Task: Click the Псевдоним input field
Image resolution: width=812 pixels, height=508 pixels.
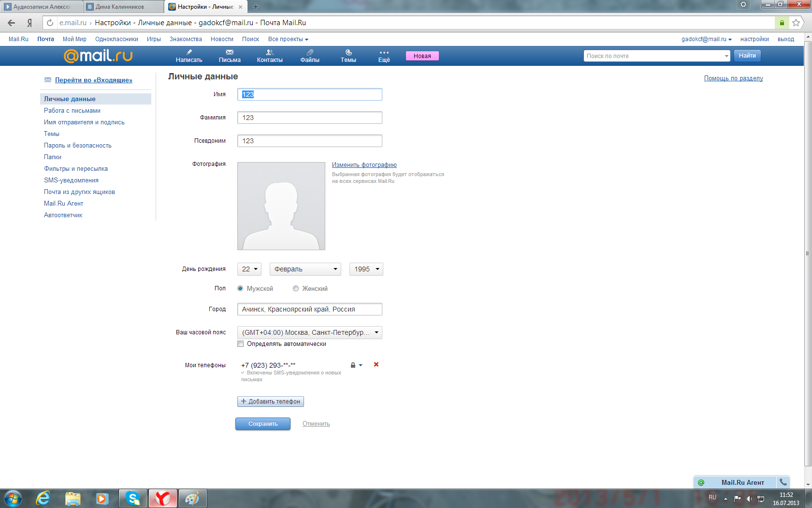Action: coord(310,141)
